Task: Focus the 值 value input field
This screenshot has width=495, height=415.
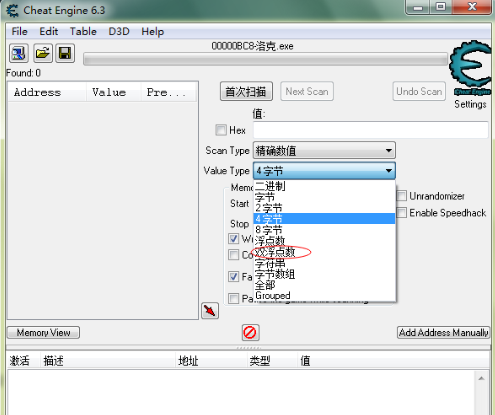Action: coord(371,130)
